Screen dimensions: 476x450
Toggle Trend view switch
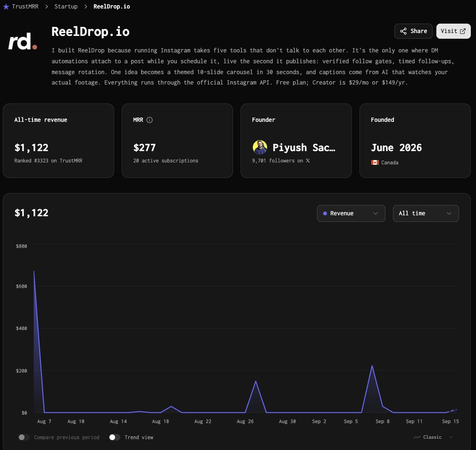tap(115, 437)
